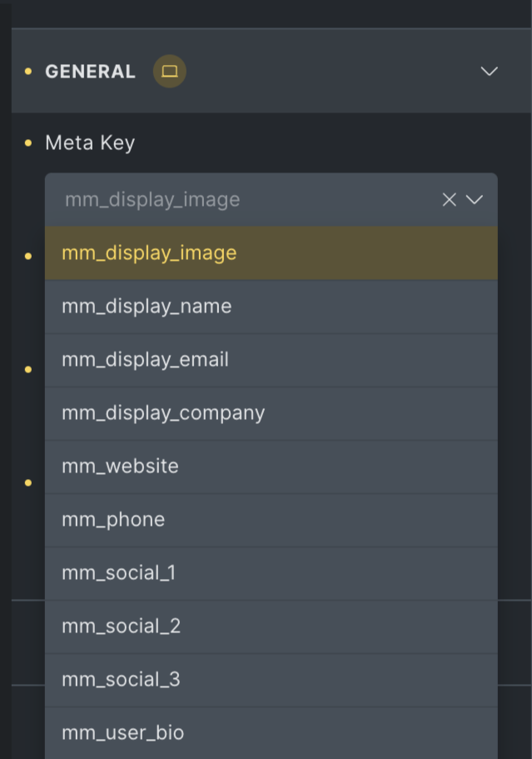Click into the Meta Key search field
Image resolution: width=532 pixels, height=759 pixels.
tap(241, 200)
